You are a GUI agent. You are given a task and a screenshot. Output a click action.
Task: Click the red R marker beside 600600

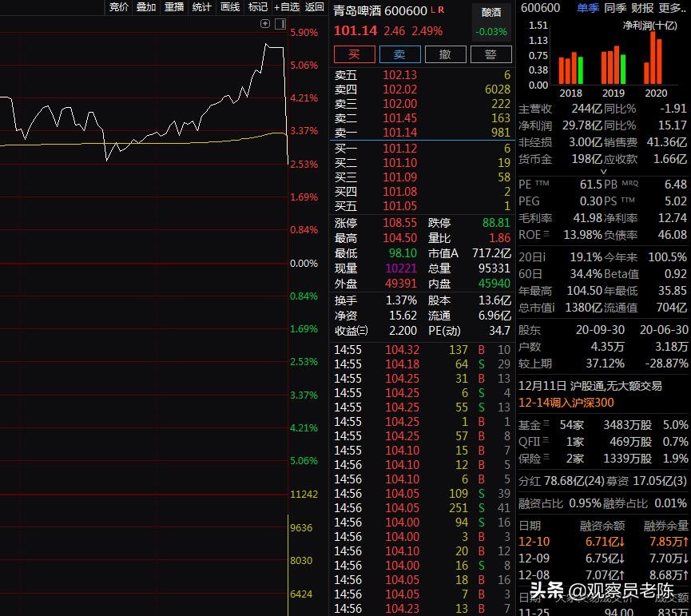[441, 10]
